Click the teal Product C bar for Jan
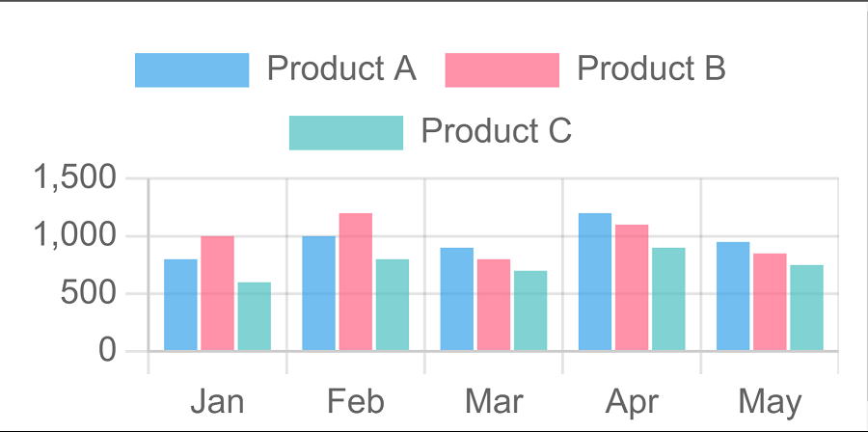The image size is (868, 432). pos(254,316)
